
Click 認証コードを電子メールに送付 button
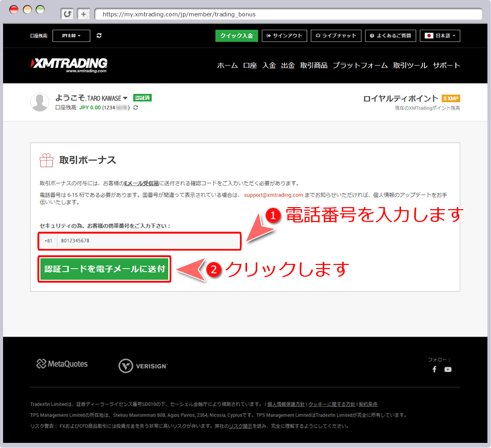tap(104, 269)
